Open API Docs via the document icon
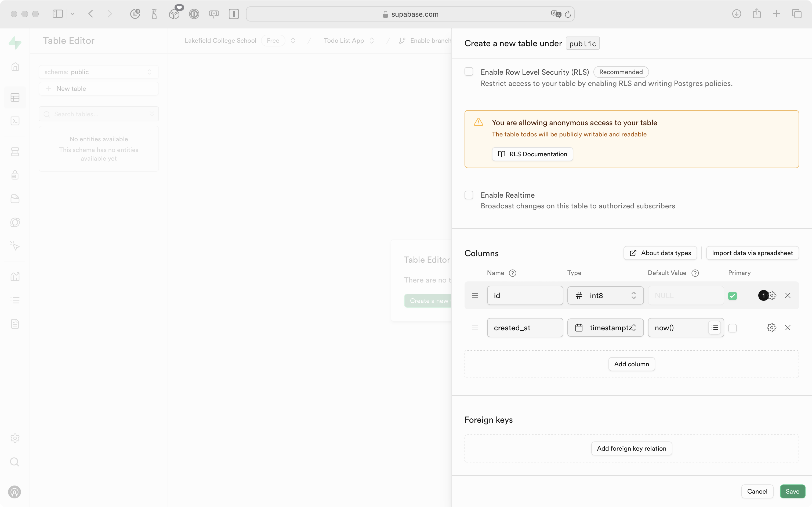The width and height of the screenshot is (812, 507). tap(15, 324)
